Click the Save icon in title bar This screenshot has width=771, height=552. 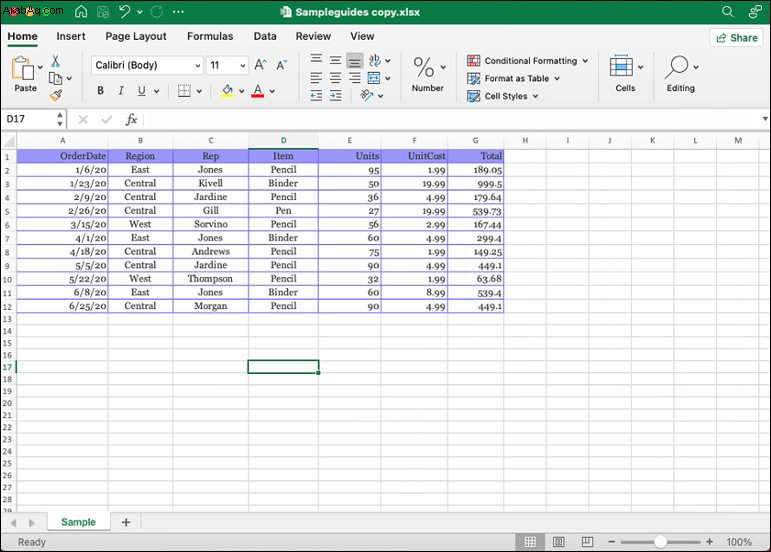click(x=103, y=11)
